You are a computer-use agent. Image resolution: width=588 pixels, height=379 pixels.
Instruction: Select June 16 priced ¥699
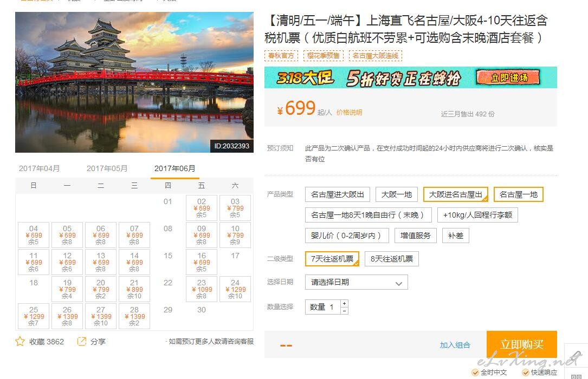(202, 262)
